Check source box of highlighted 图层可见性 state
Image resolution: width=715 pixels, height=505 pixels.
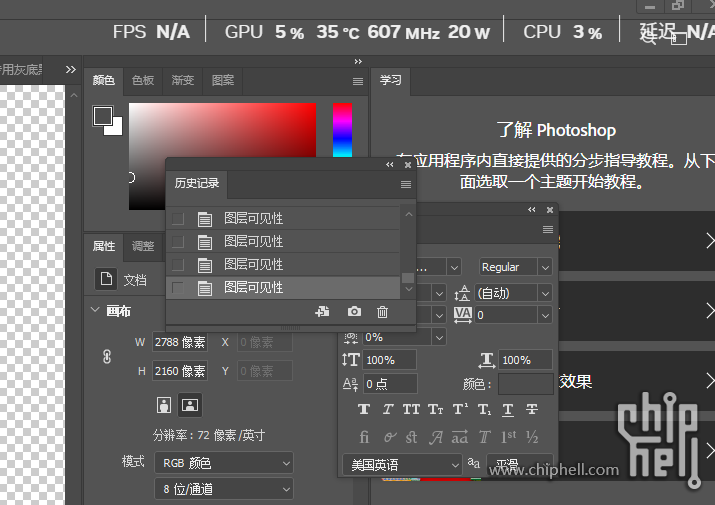[178, 288]
